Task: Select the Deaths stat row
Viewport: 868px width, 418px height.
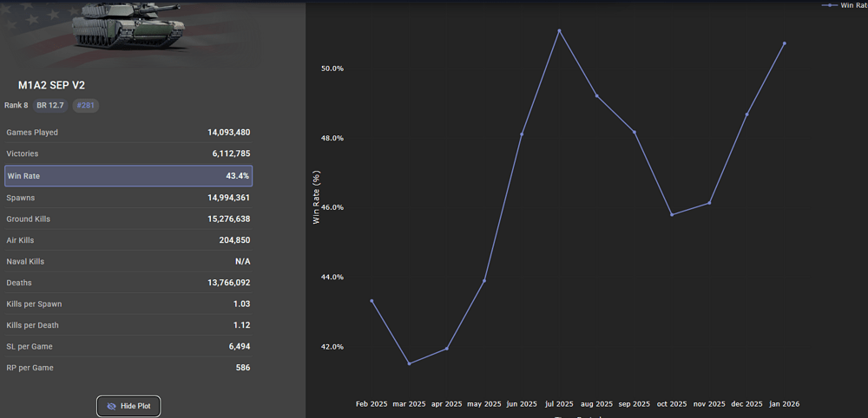Action: pos(128,283)
